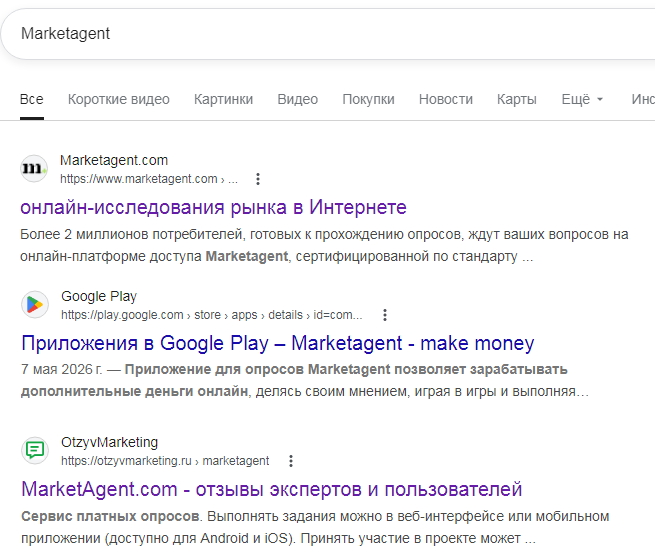Click the OtzyvMarketing site name
655x553 pixels.
pos(109,442)
